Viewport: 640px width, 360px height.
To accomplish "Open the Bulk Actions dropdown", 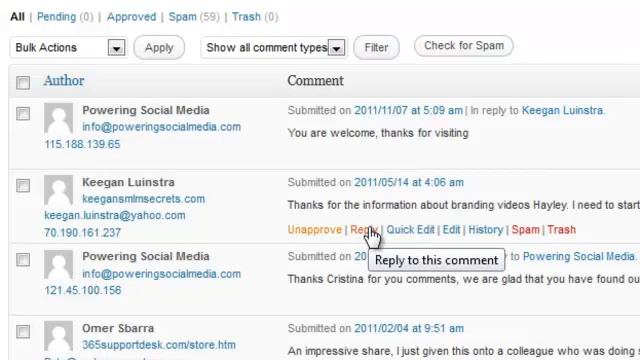I will pos(68,48).
